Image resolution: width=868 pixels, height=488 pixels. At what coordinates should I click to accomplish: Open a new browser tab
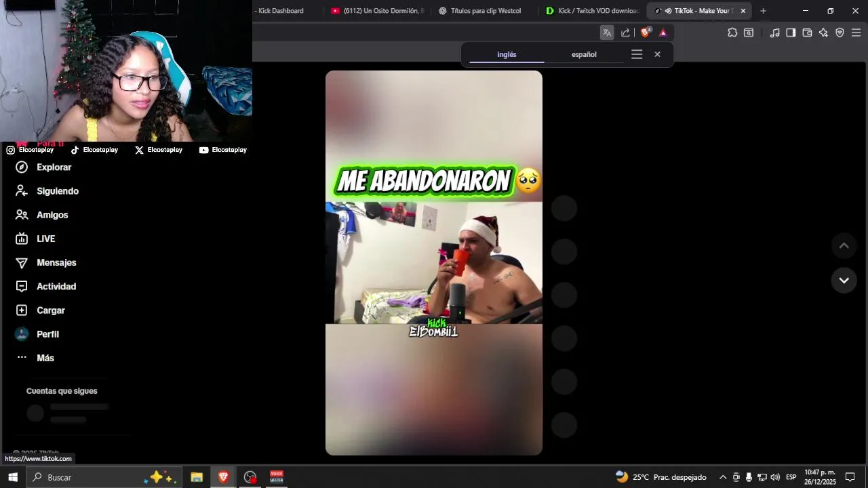pyautogui.click(x=763, y=11)
